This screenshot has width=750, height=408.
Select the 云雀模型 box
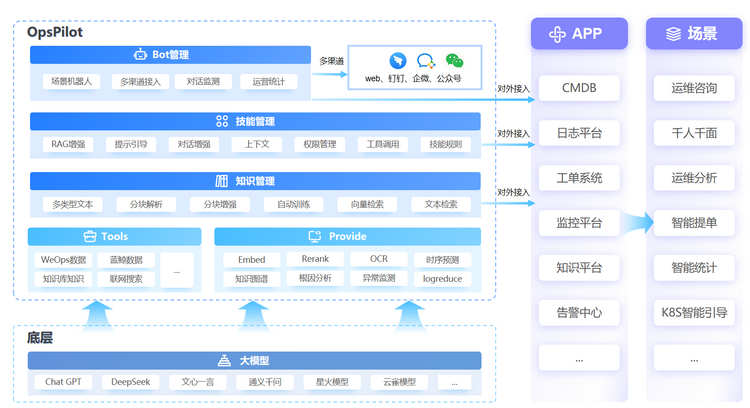pyautogui.click(x=399, y=382)
